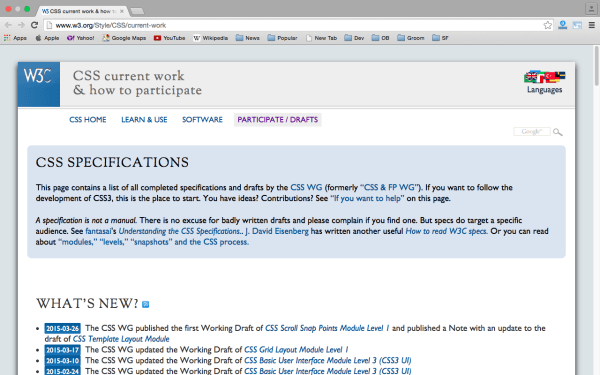Open the Apps bookmark shortcut
The width and height of the screenshot is (600, 375).
point(15,38)
